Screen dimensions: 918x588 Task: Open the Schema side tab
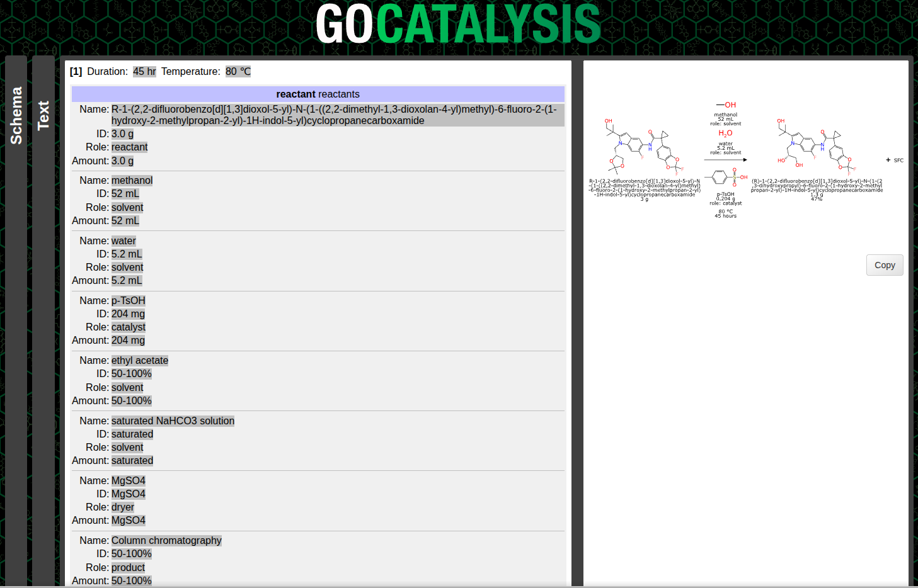(x=16, y=116)
